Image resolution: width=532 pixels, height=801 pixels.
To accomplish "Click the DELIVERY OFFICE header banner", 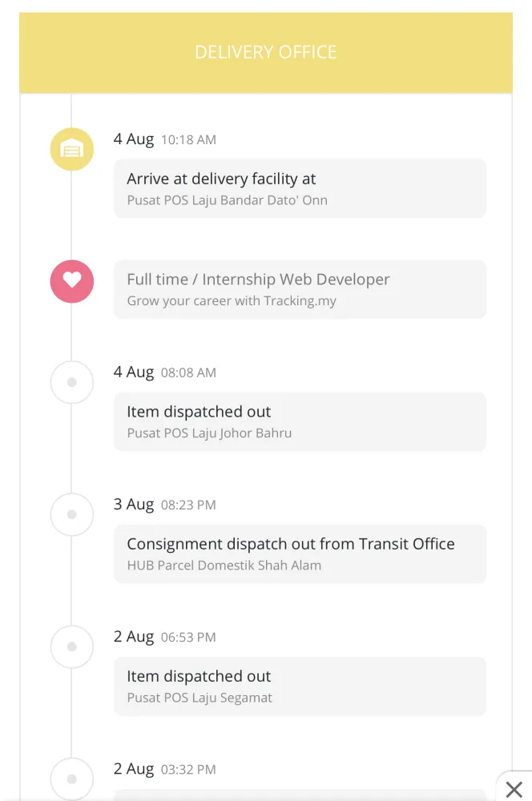I will [x=266, y=53].
